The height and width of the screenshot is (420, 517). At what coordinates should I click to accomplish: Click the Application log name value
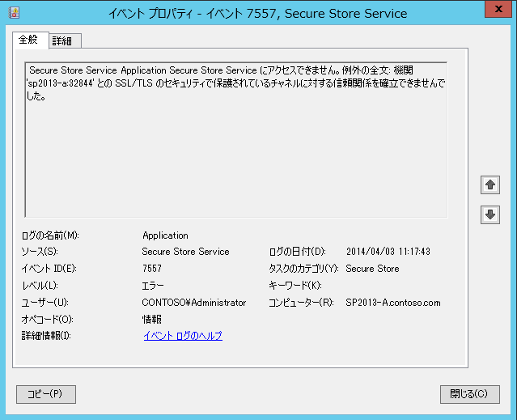click(165, 235)
